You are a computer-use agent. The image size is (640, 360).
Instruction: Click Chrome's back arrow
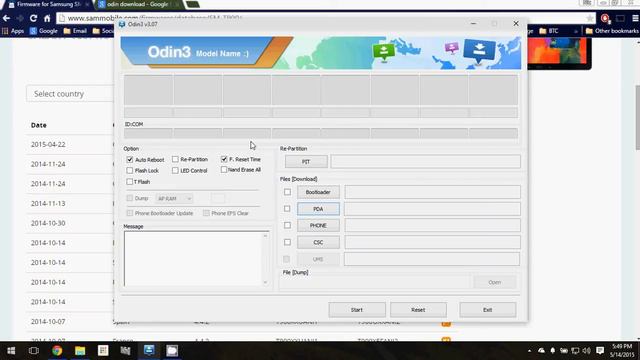(6, 18)
